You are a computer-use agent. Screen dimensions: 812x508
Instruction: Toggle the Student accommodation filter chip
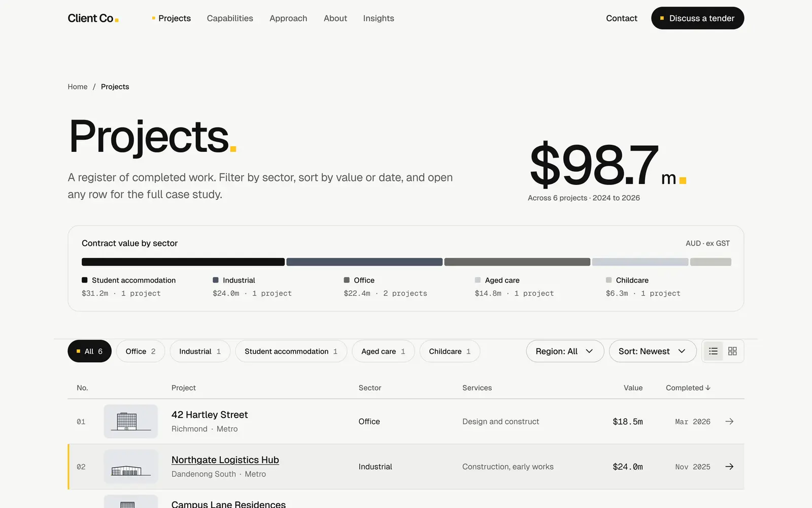point(291,351)
